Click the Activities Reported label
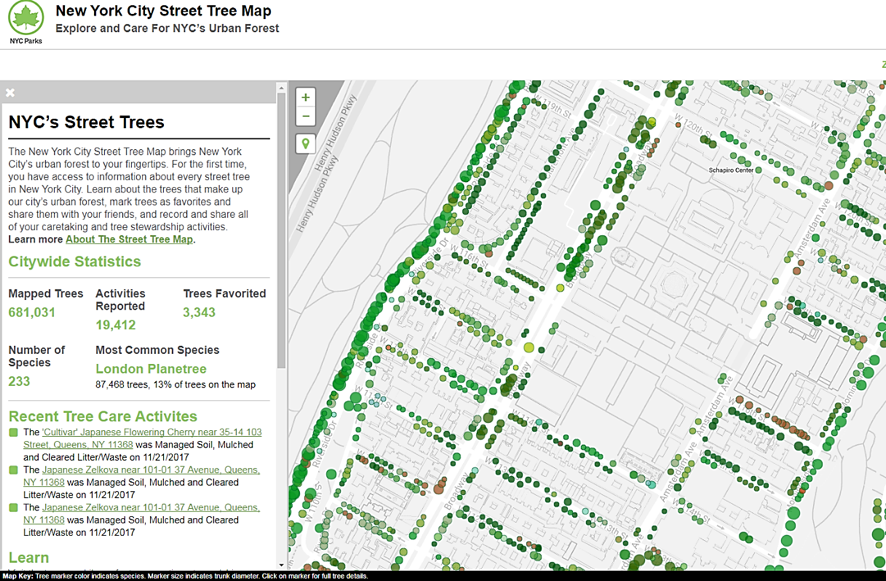Viewport: 886px width, 581px height. click(x=120, y=300)
